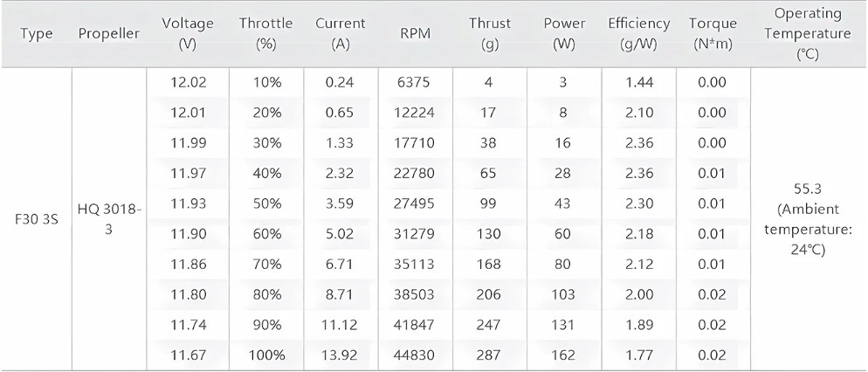Select the Thrust (g) column header
This screenshot has width=868, height=372.
click(490, 34)
